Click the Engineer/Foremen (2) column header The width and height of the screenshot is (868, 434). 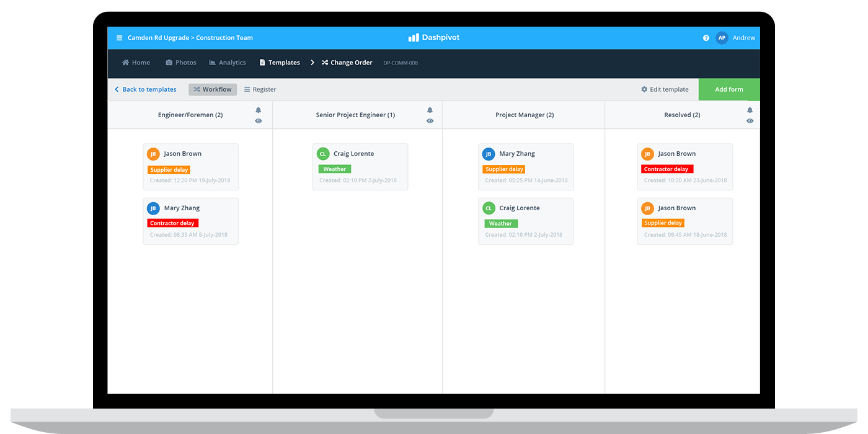190,115
